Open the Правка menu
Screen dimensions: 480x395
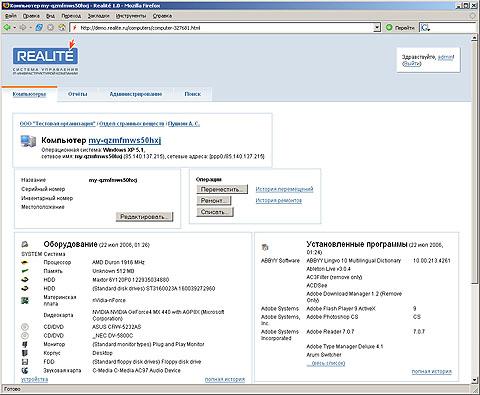click(31, 16)
